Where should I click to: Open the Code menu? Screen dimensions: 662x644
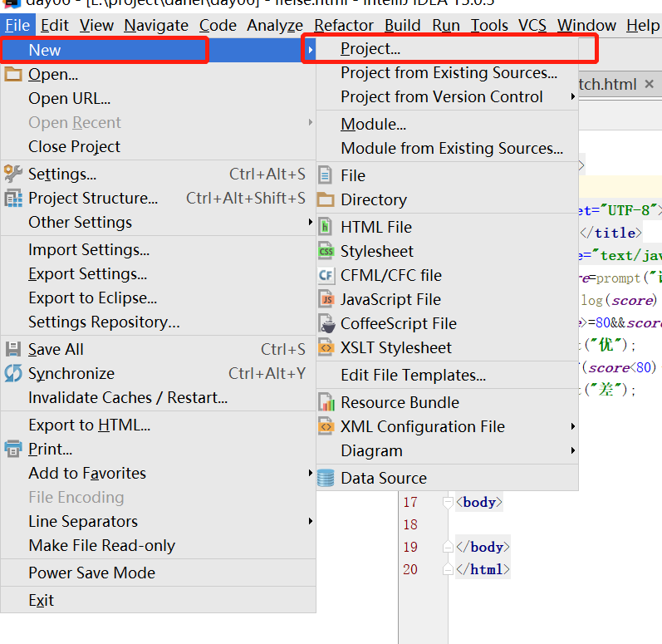218,25
